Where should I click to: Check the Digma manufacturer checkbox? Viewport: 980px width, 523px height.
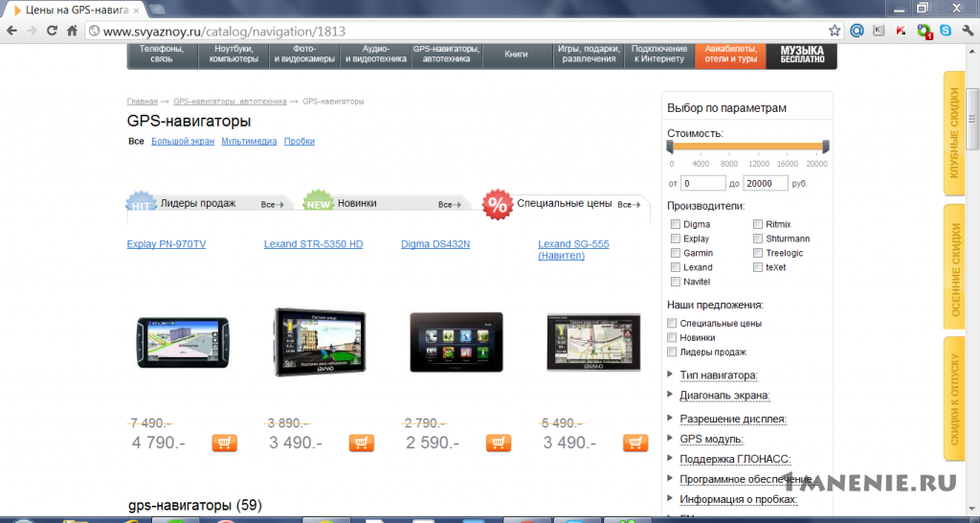[x=675, y=224]
